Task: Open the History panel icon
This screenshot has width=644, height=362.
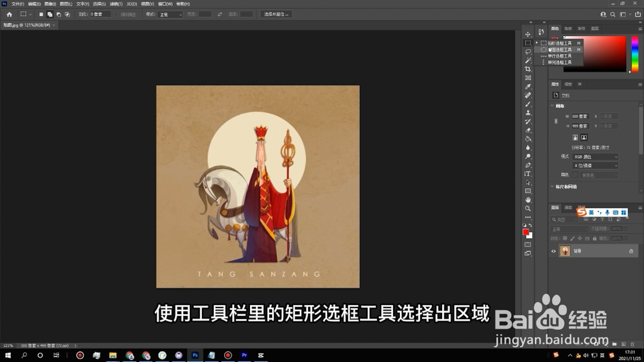Action: click(x=541, y=32)
